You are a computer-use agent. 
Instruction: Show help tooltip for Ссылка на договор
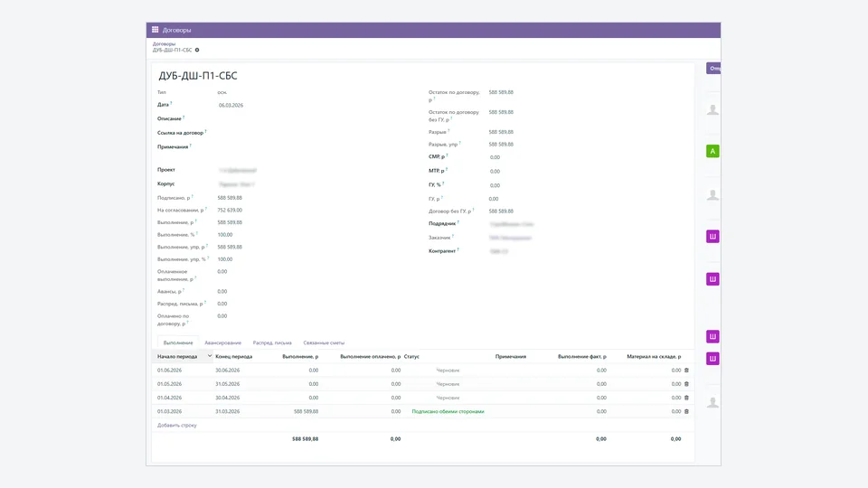tap(205, 131)
